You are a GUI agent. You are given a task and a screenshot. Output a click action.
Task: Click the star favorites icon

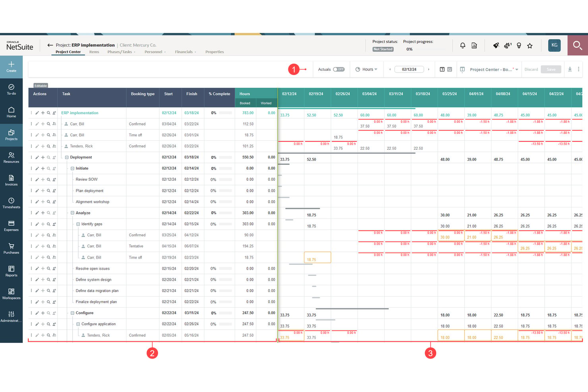click(530, 46)
